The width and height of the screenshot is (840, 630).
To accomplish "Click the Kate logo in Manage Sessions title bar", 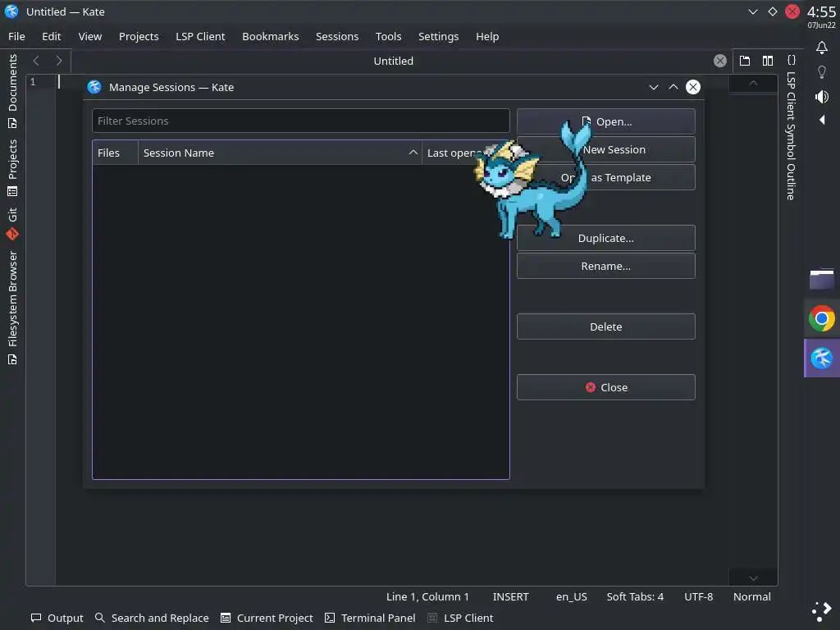I will coord(94,87).
